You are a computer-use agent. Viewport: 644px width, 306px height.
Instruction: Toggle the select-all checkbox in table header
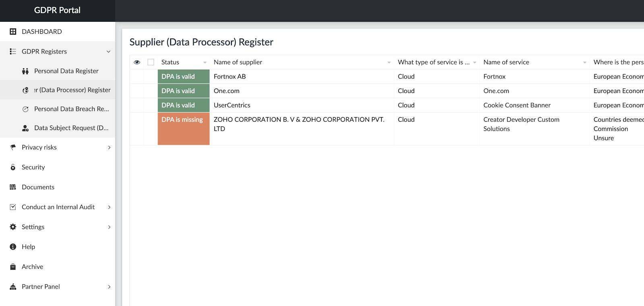click(151, 62)
